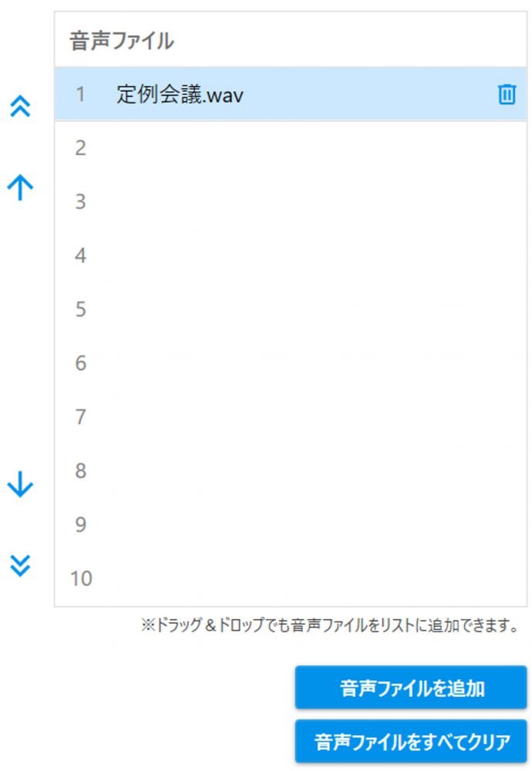Select empty row 6 in the file list

[x=291, y=363]
